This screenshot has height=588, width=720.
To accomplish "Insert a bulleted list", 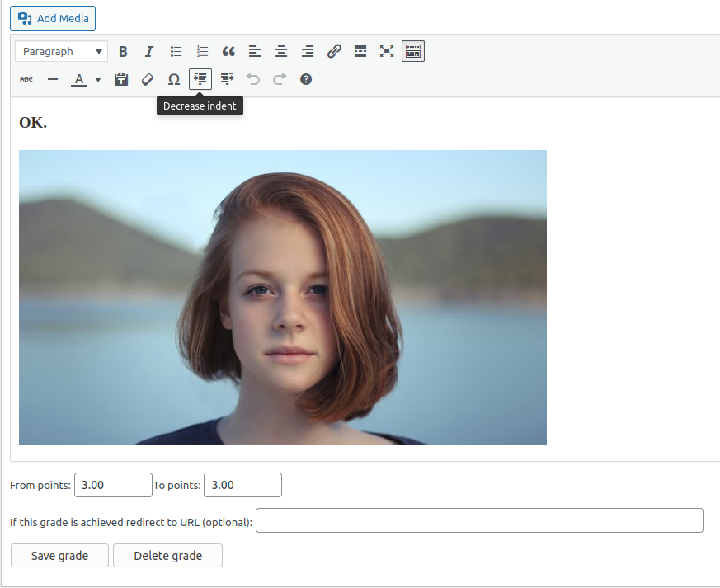I will (176, 52).
